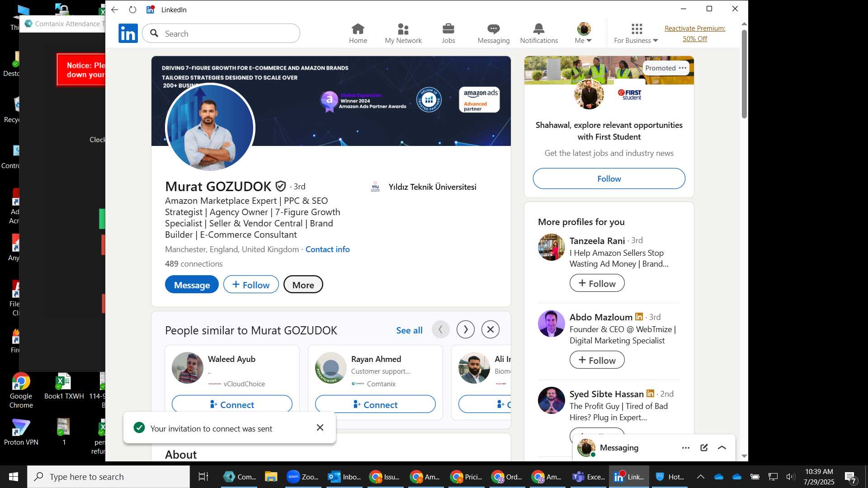
Task: Message Murat GOZUDOK
Action: pos(192,285)
